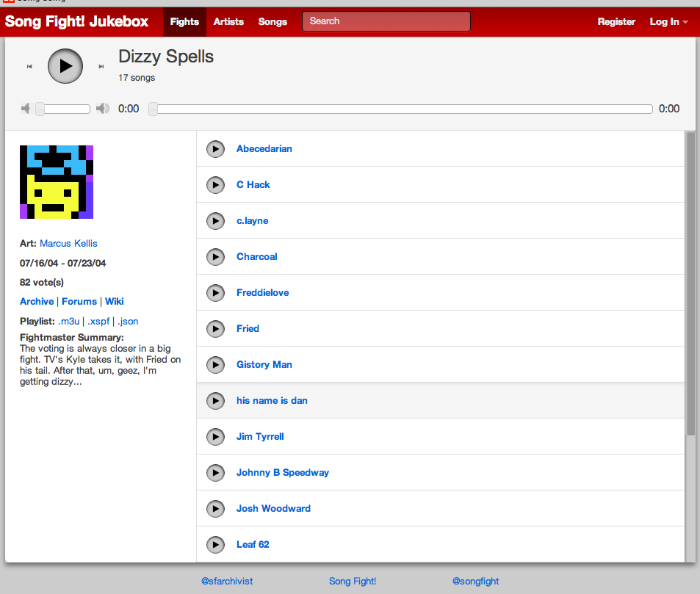Screen dimensions: 700x594
Task: Click the song list scrollbar
Action: click(x=690, y=283)
